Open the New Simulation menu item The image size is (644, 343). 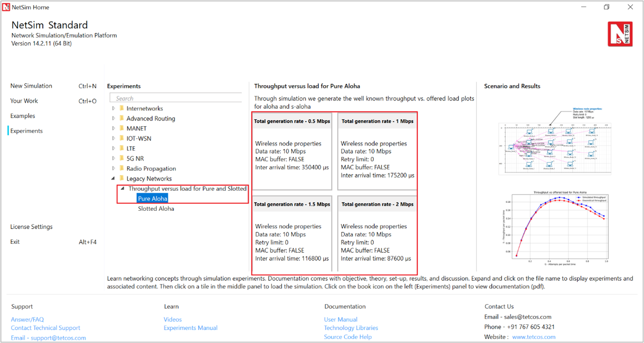(31, 86)
